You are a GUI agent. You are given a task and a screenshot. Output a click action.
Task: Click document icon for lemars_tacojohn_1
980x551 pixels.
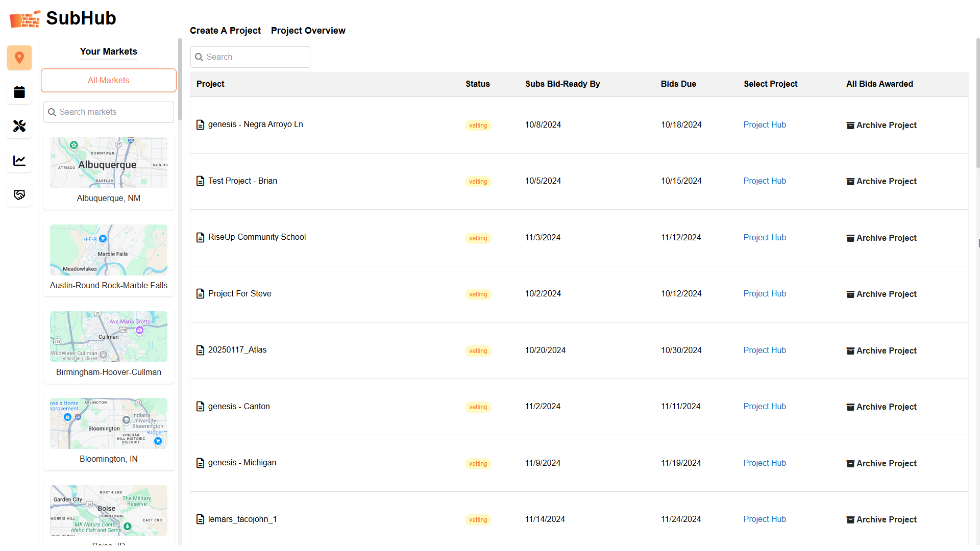(201, 519)
